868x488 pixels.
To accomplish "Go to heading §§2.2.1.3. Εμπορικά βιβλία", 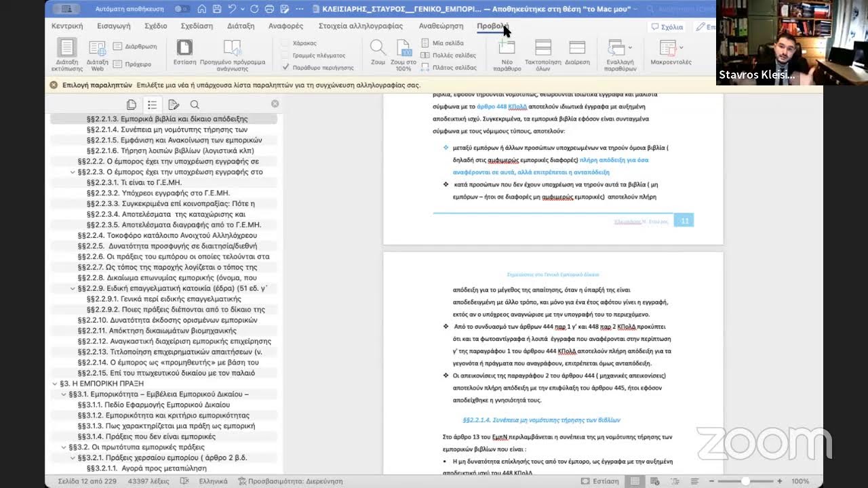I will [x=167, y=119].
